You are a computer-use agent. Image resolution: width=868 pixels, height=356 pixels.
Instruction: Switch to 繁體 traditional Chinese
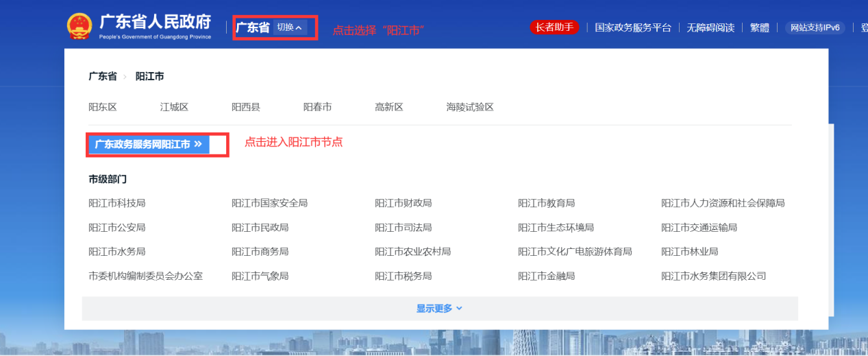[x=760, y=27]
